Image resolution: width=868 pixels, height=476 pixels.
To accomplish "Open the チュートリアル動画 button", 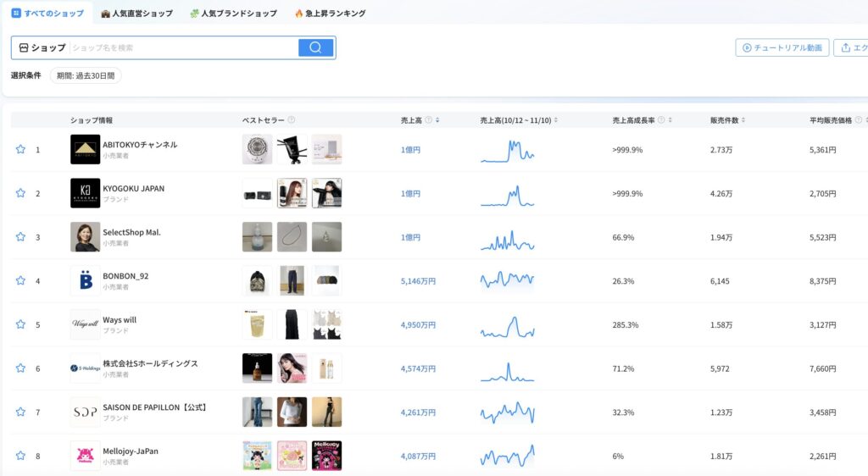I will [782, 47].
